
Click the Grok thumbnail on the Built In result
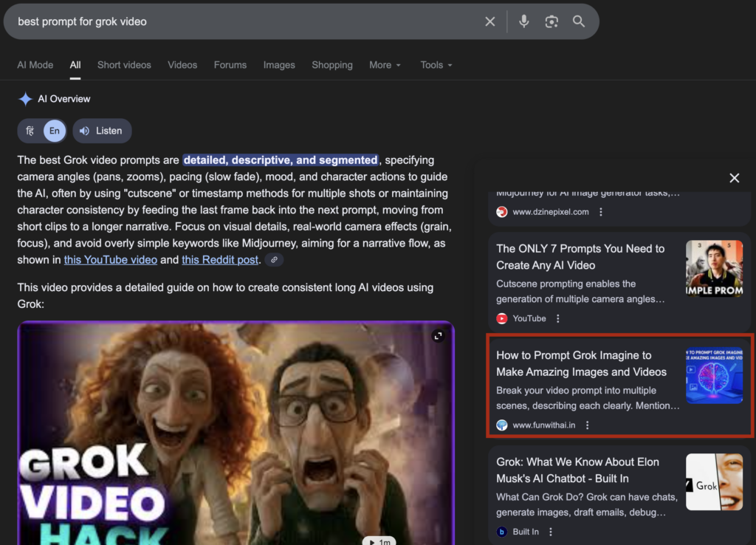(714, 481)
